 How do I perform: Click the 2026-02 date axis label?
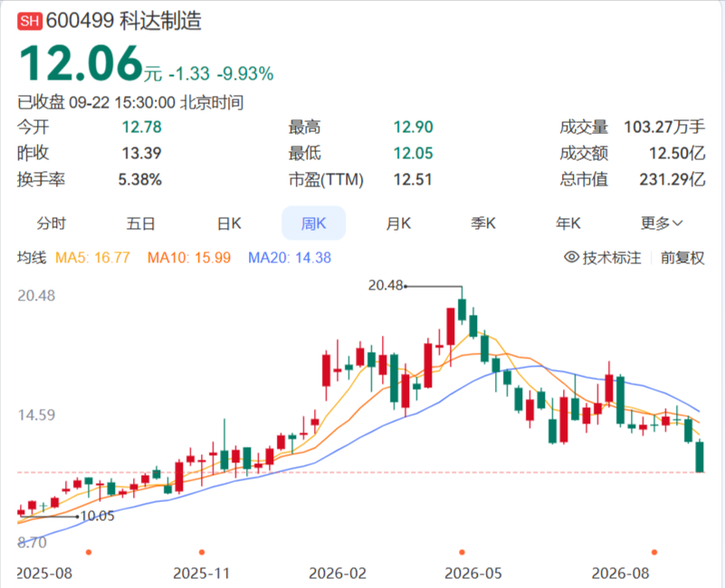(338, 574)
